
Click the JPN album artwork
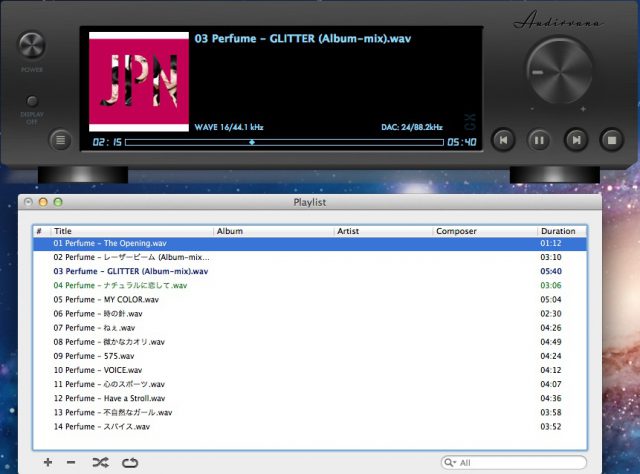click(139, 82)
